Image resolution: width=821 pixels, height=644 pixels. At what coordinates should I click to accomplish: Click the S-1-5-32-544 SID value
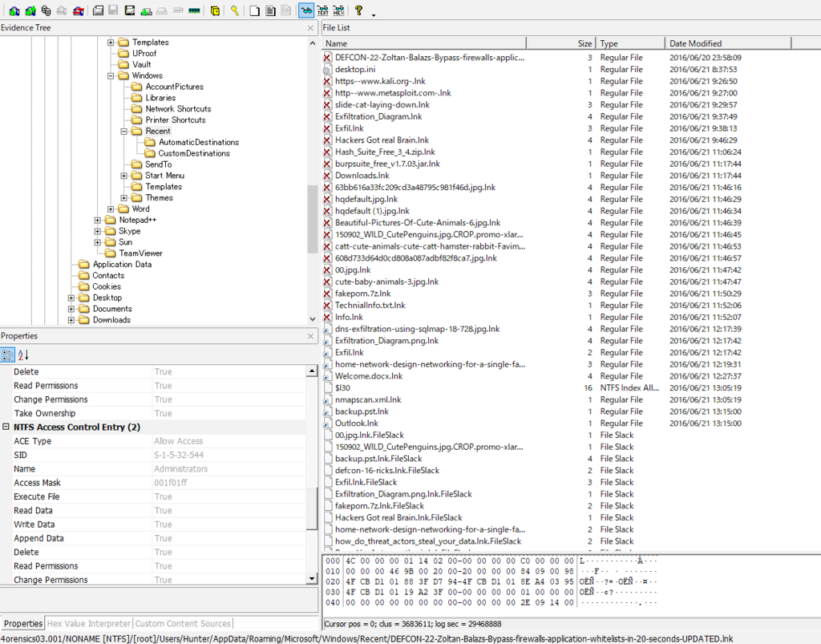click(179, 455)
